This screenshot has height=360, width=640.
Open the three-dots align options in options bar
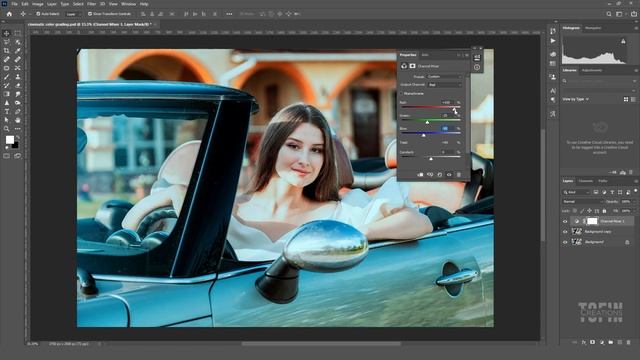tap(229, 14)
